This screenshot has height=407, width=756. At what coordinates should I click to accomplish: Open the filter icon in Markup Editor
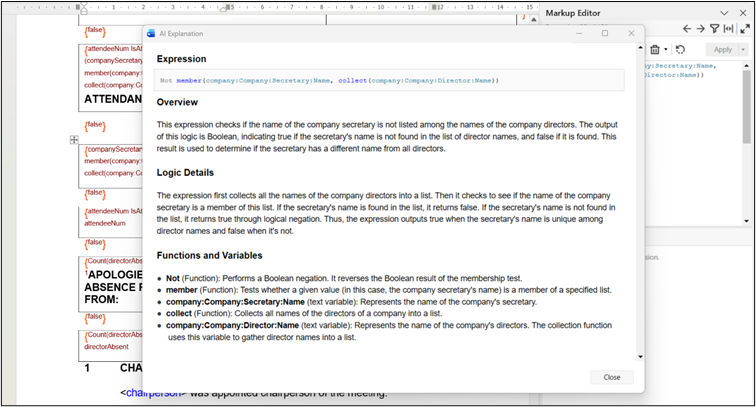(715, 29)
